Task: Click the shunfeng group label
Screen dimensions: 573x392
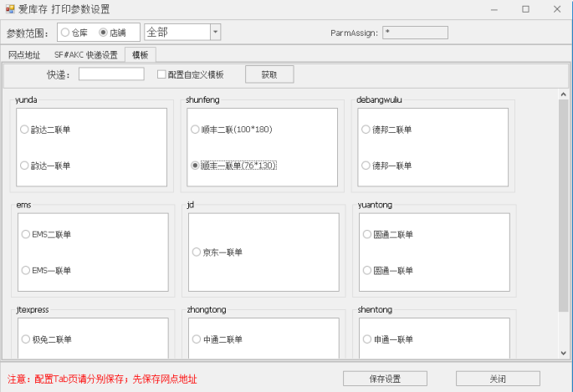Action: pos(202,99)
